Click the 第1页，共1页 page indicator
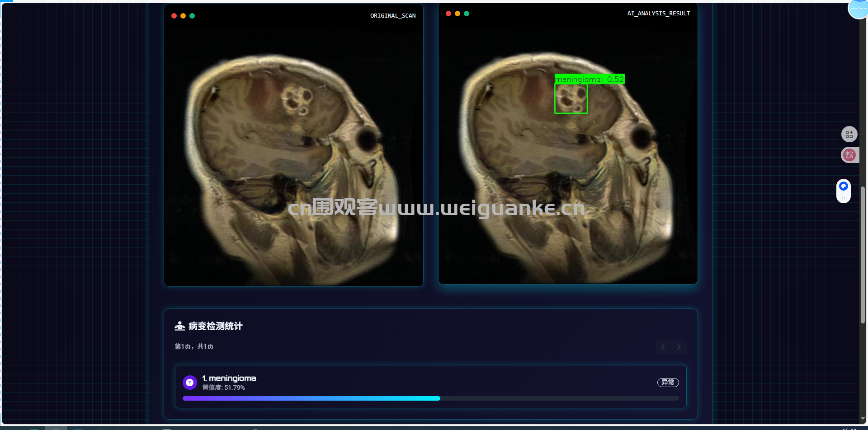868x430 pixels. [x=194, y=346]
